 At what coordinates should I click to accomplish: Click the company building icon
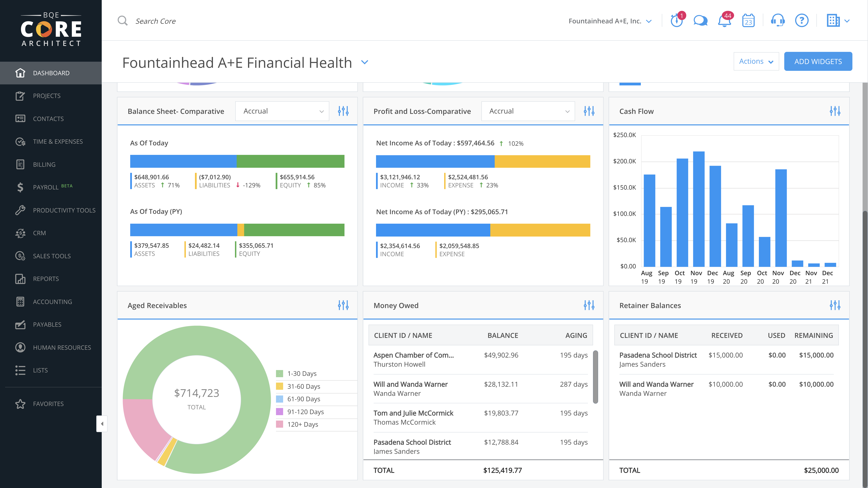[x=833, y=21]
